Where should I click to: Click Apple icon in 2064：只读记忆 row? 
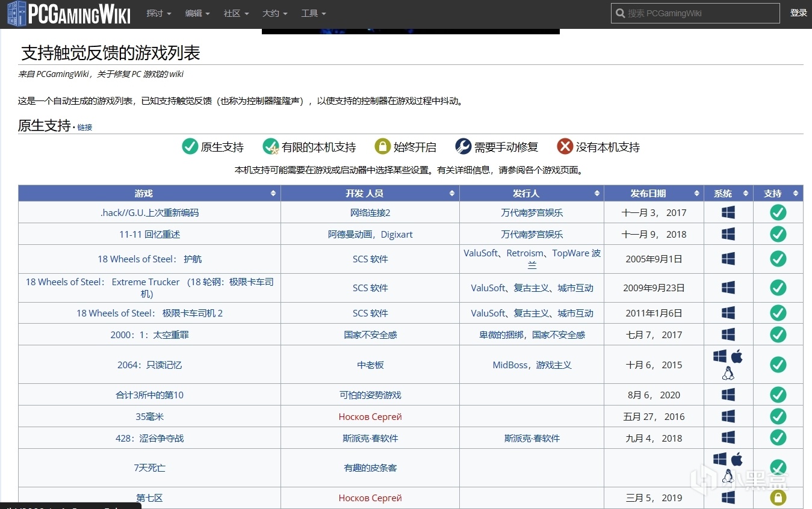737,356
